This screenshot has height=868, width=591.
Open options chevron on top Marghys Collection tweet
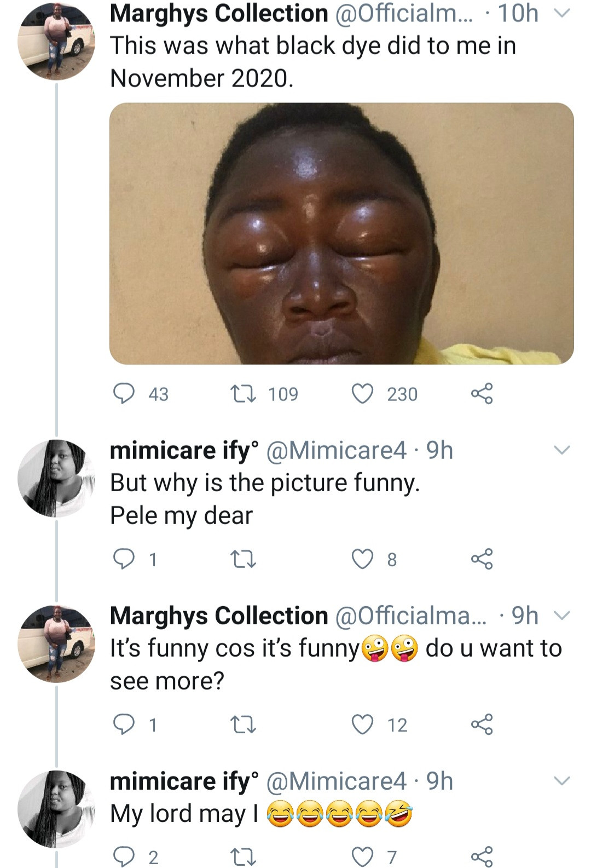pyautogui.click(x=562, y=13)
